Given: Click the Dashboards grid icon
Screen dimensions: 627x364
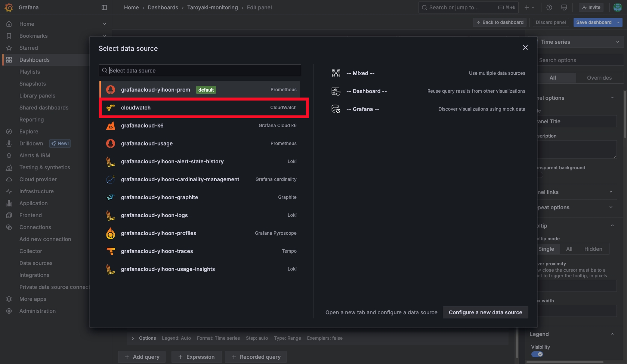Looking at the screenshot, I should 9,60.
